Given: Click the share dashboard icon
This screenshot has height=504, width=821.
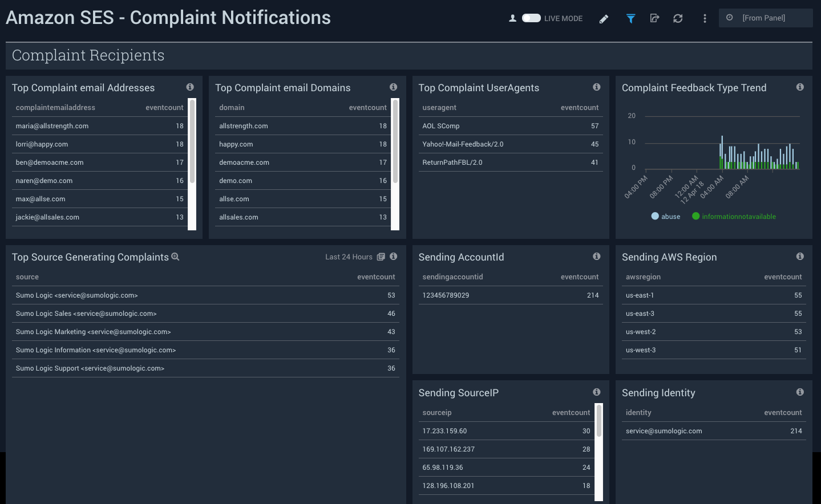Looking at the screenshot, I should tap(654, 19).
